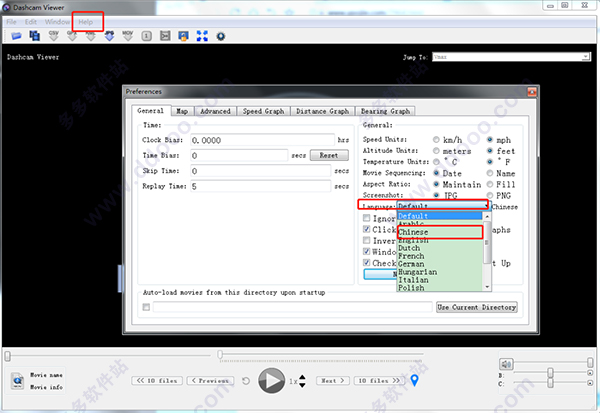Click the boxed number 1 toolbar icon
The height and width of the screenshot is (413, 600).
pos(147,36)
